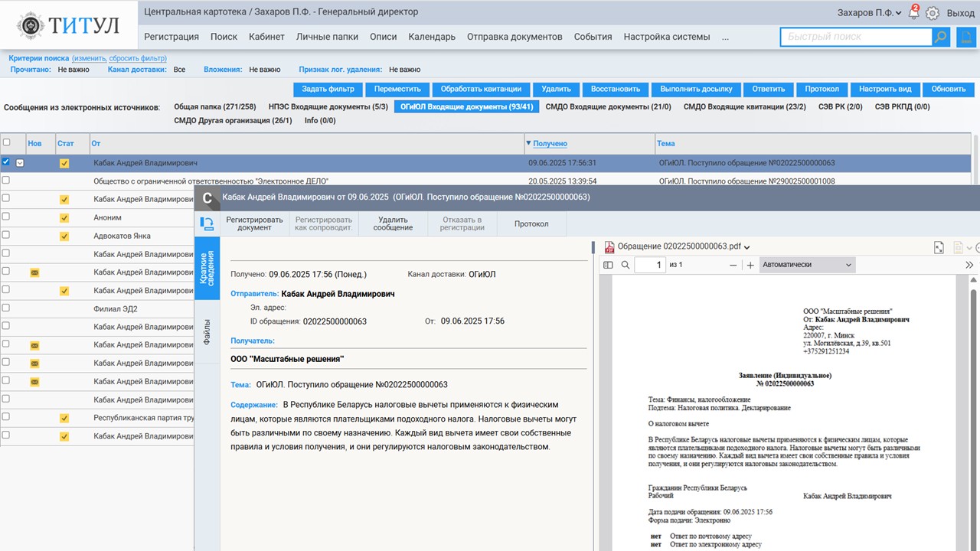
Task: Open the "Автоматически" zoom level dropdown
Action: coord(806,265)
